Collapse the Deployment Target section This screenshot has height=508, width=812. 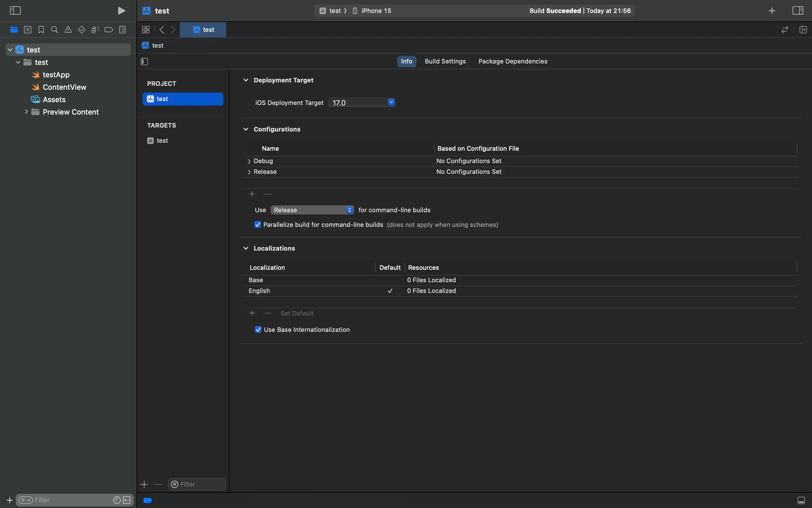pos(246,80)
